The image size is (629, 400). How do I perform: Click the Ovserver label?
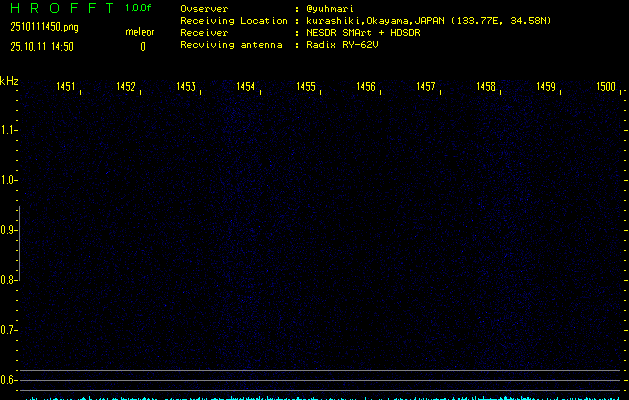pos(204,9)
